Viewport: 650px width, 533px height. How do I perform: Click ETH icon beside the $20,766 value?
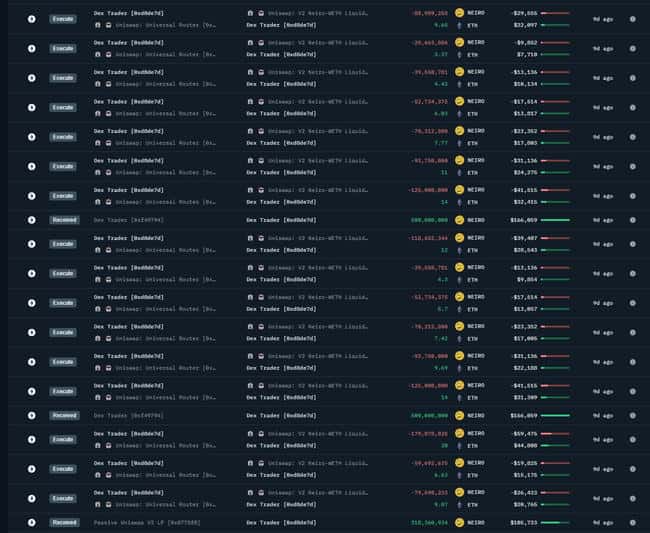(459, 504)
